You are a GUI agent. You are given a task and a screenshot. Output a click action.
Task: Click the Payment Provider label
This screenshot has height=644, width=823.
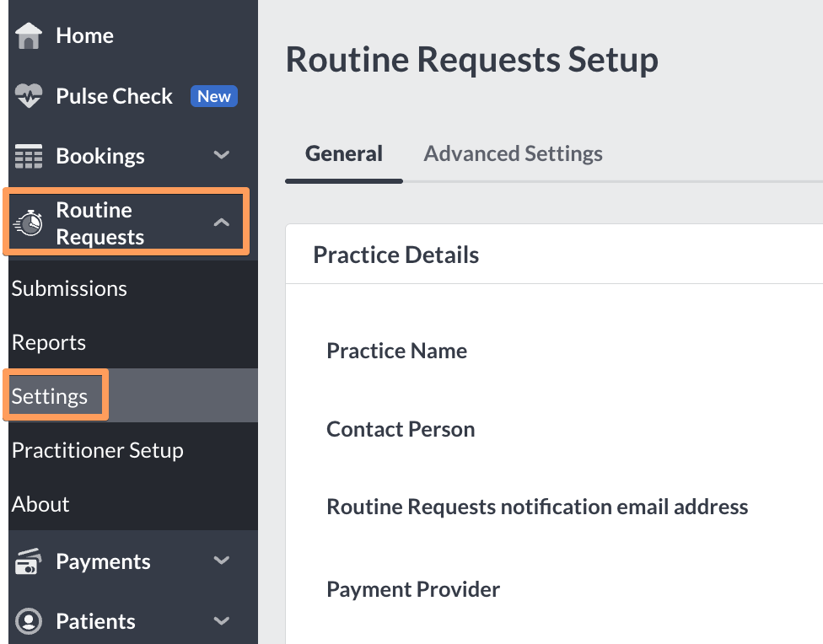413,589
